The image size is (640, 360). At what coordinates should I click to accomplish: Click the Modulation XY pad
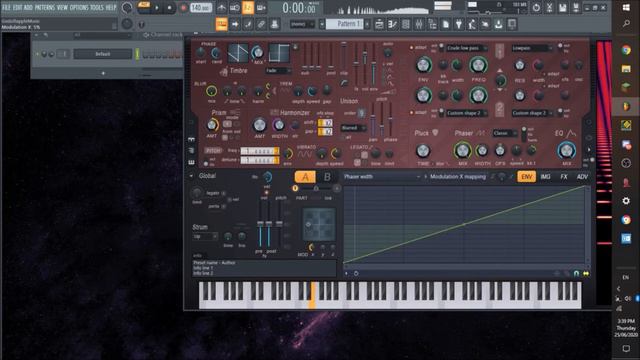[x=319, y=224]
